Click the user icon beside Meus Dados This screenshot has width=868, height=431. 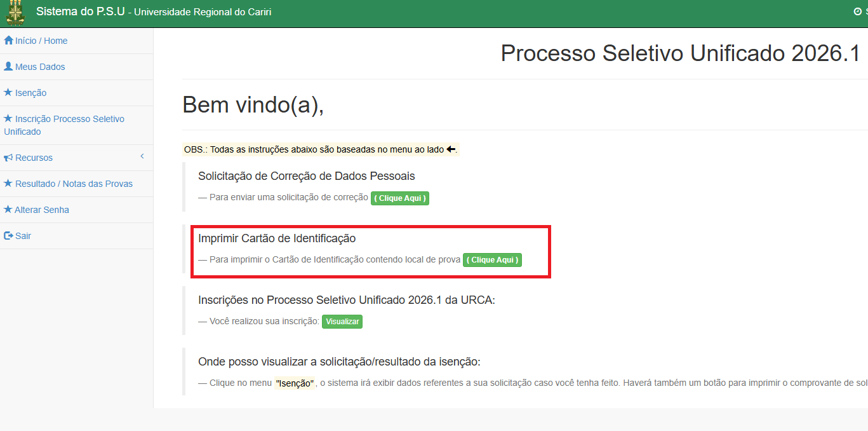pyautogui.click(x=8, y=67)
